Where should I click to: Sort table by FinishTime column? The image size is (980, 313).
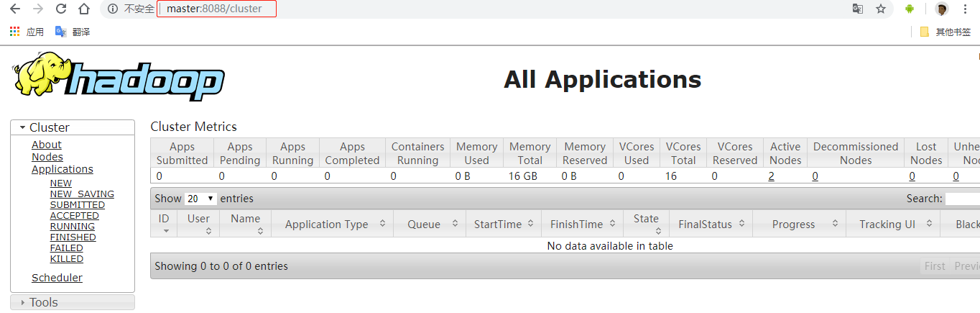click(x=582, y=224)
